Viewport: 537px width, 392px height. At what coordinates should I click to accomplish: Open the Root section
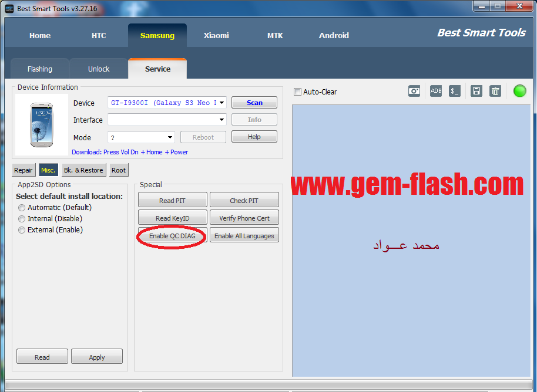[119, 170]
